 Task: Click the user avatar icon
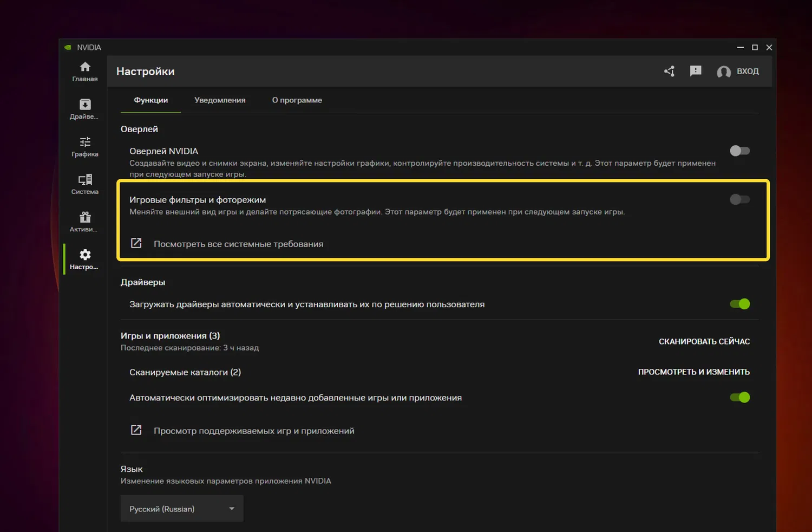click(724, 72)
